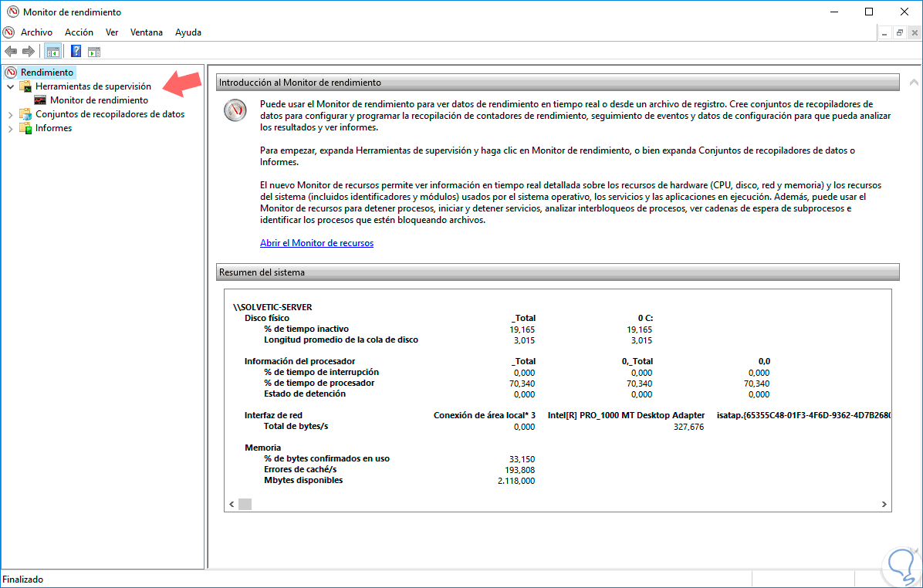Screen dimensions: 923x588
Task: Close the inner MDI child window
Action: (x=915, y=33)
